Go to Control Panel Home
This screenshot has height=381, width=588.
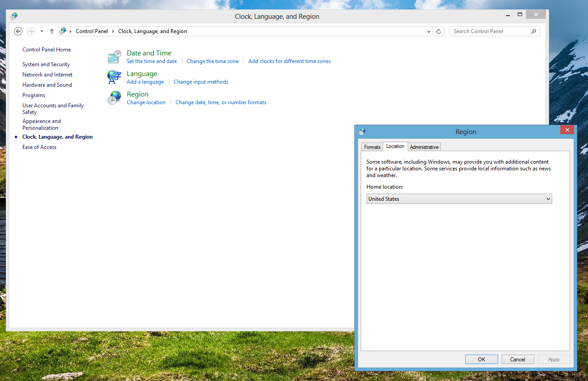pos(47,50)
